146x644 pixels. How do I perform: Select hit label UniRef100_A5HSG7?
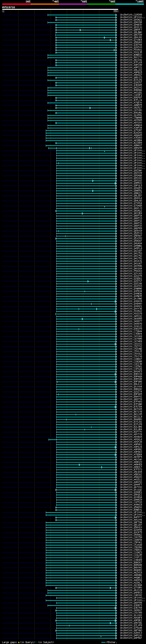131,75
